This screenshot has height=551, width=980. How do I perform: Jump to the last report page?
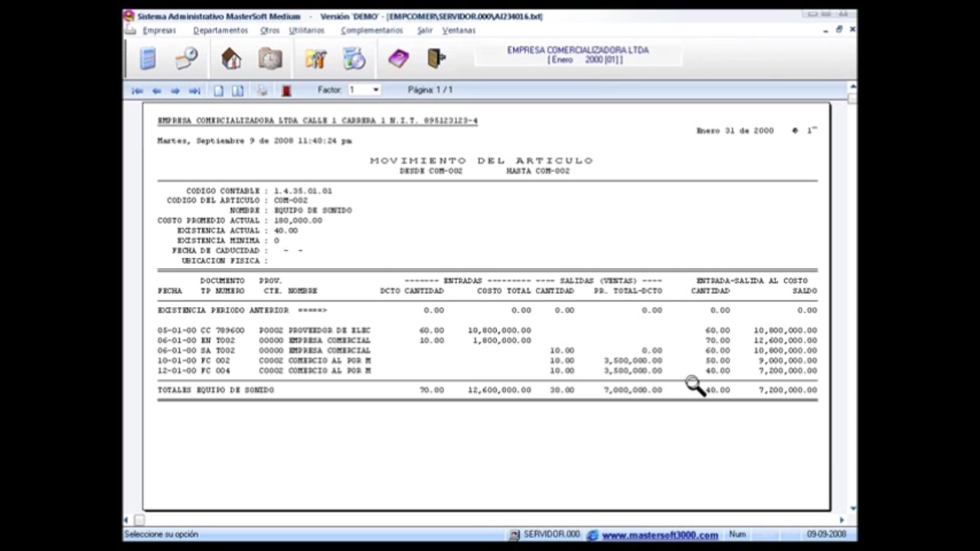coord(194,90)
